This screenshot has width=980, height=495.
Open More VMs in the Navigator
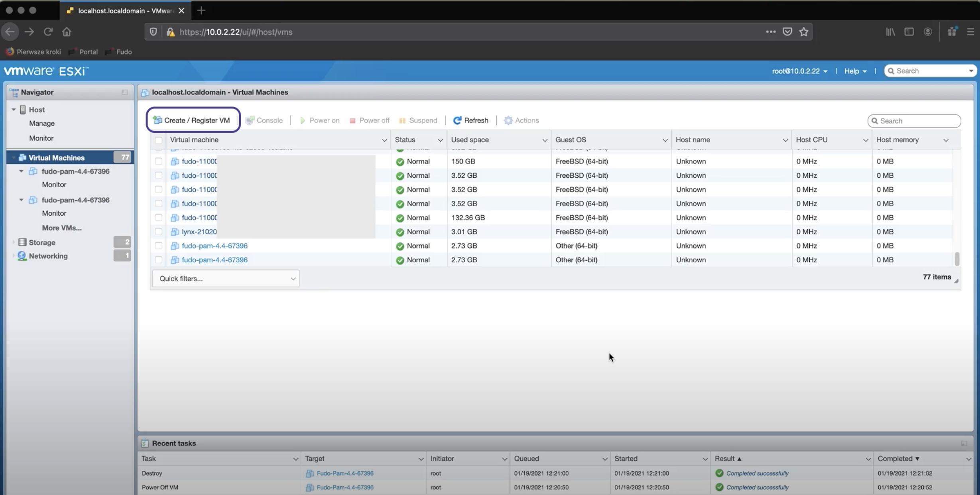point(62,228)
